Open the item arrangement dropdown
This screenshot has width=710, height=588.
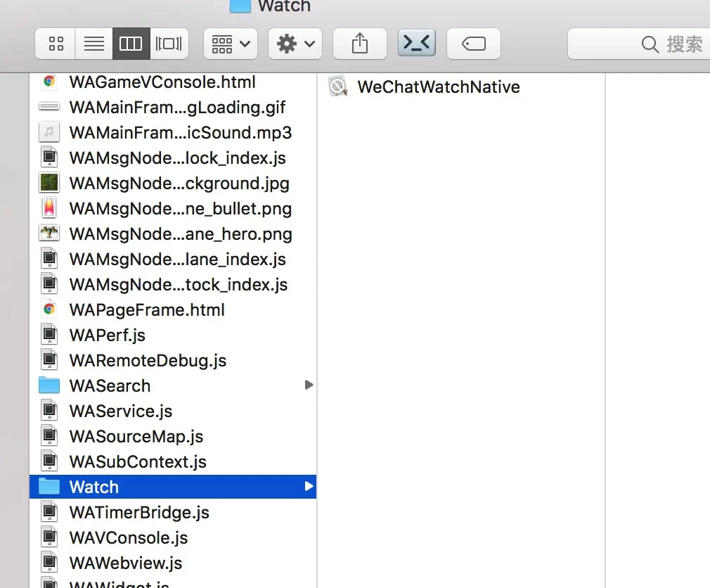point(231,44)
